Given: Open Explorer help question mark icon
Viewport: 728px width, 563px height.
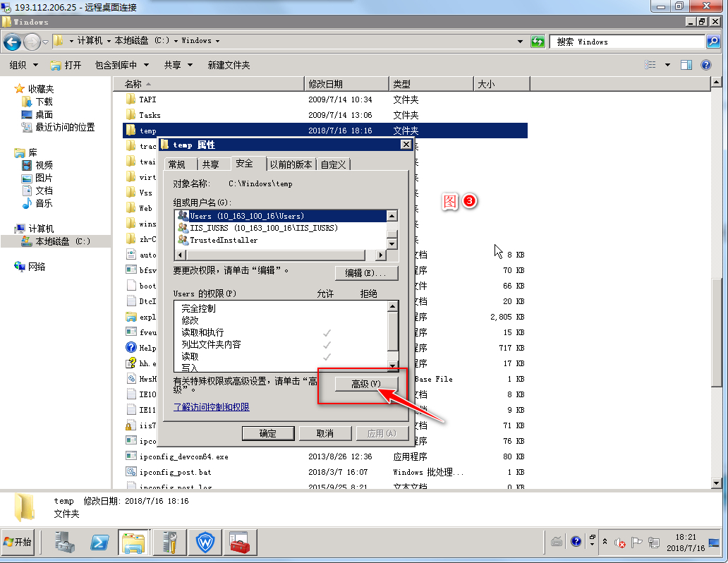Looking at the screenshot, I should (x=707, y=65).
